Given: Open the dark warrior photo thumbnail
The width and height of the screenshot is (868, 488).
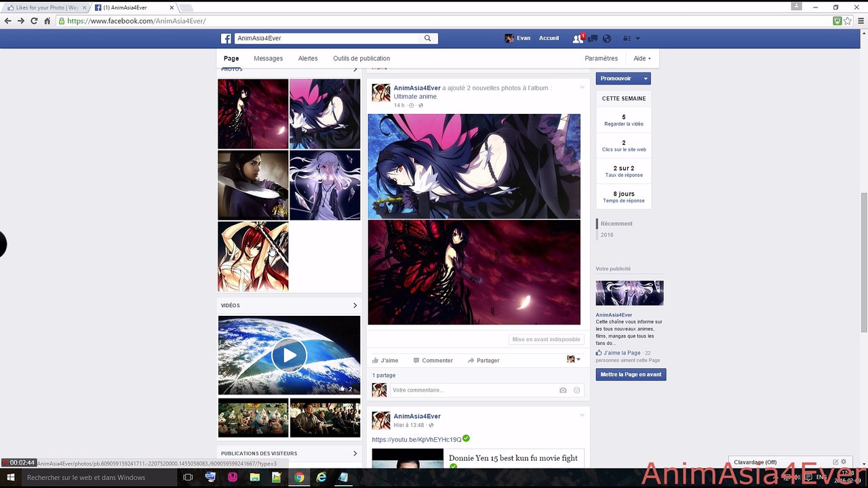Looking at the screenshot, I should coord(253,185).
